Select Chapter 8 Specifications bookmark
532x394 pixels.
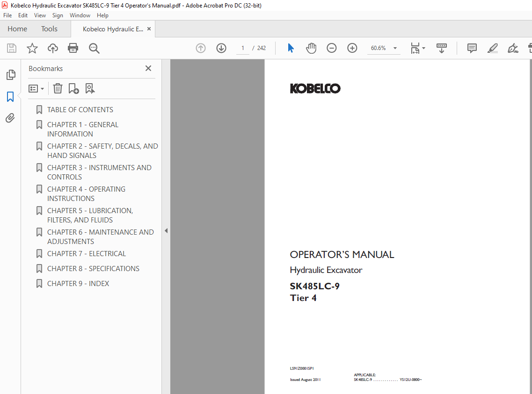[x=93, y=269]
